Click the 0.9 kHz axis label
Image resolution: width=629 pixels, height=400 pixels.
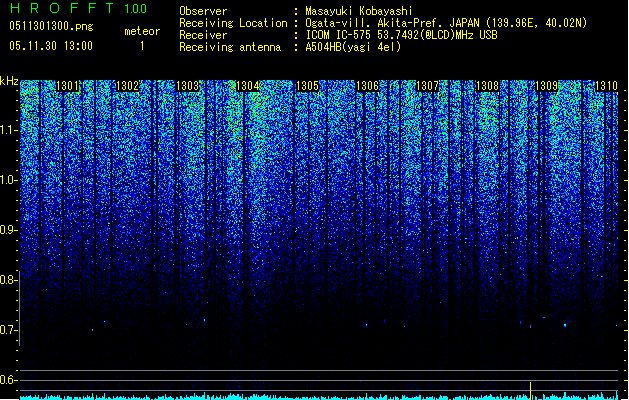(x=8, y=230)
